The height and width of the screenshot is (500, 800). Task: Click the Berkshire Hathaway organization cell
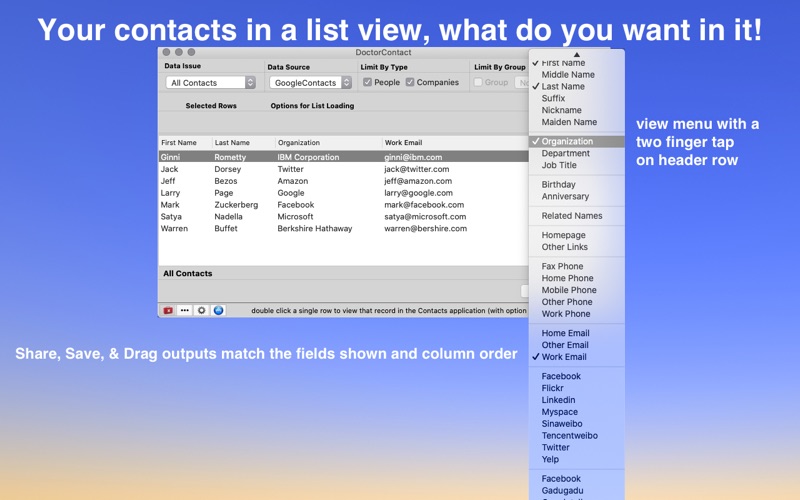(315, 229)
